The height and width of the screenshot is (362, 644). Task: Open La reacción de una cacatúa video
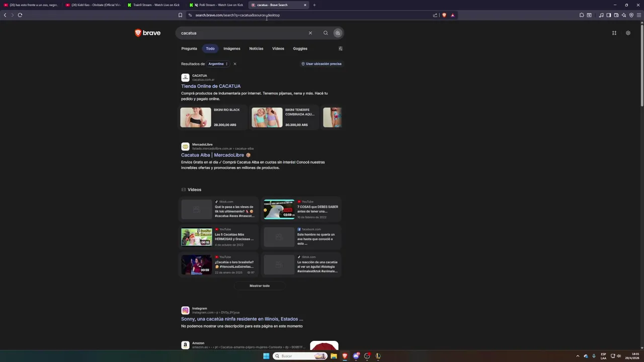302,264
